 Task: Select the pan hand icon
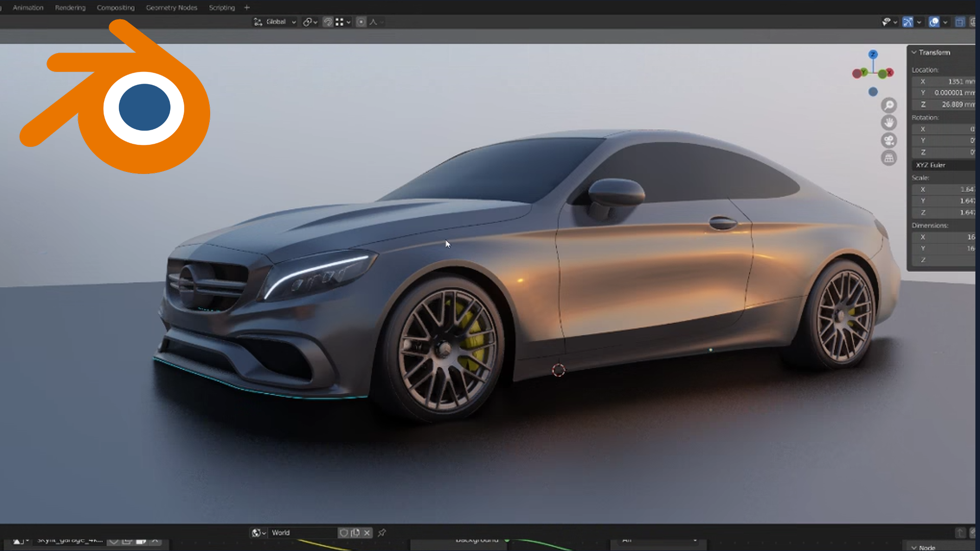[x=889, y=122]
